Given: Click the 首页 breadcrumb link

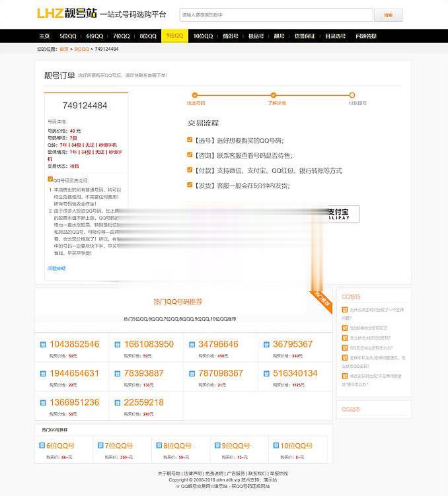Looking at the screenshot, I should point(64,49).
